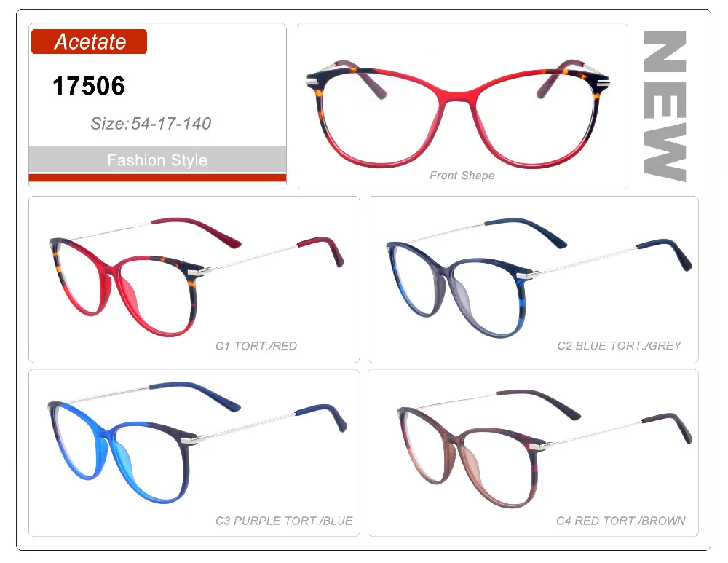The height and width of the screenshot is (563, 728).
Task: Open the Front Shape glasses image
Action: coord(458,114)
